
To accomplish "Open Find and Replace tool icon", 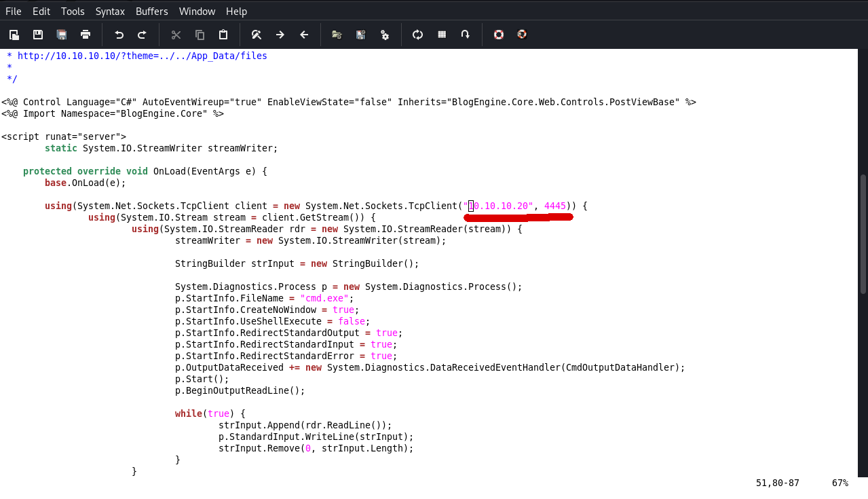I will click(256, 35).
